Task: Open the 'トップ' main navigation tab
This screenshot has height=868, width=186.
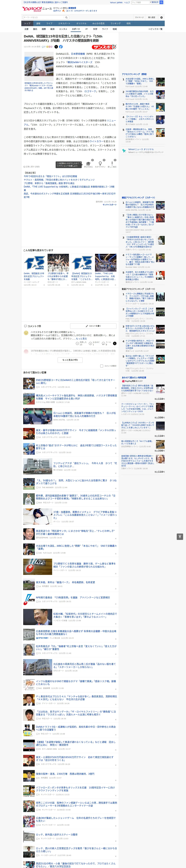Action: 27,23
